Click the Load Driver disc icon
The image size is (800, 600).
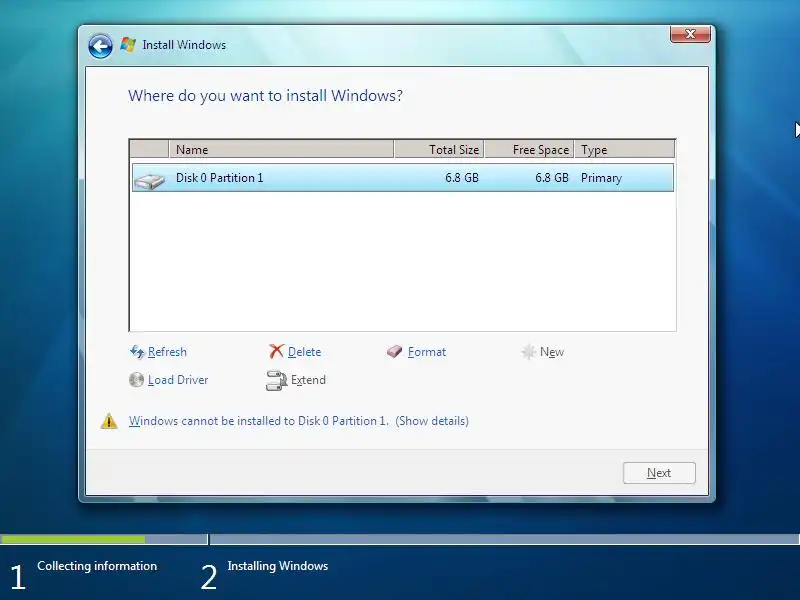(136, 380)
